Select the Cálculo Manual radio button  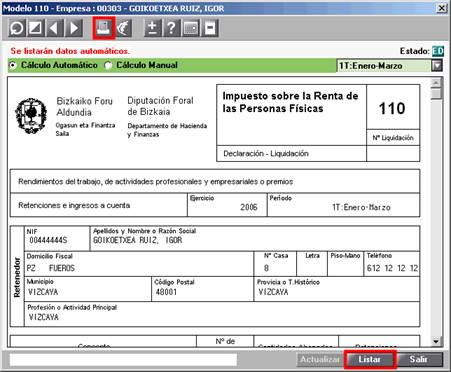[x=108, y=65]
